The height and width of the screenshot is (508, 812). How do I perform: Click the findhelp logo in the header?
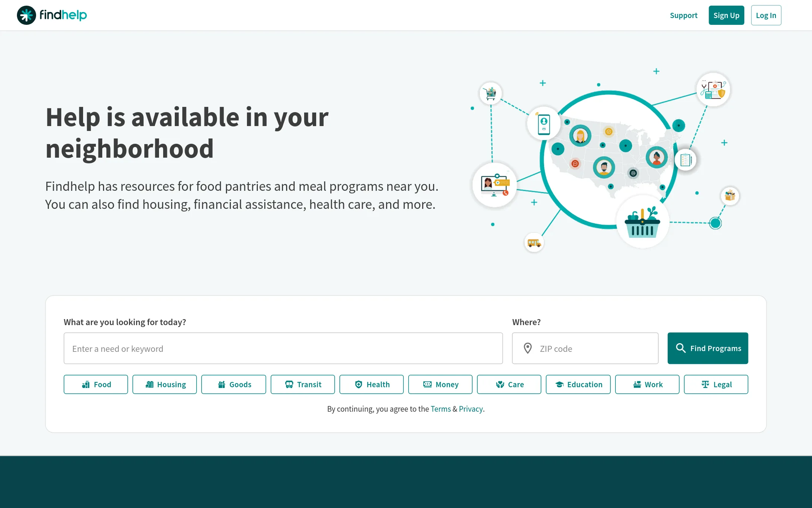[x=52, y=15]
